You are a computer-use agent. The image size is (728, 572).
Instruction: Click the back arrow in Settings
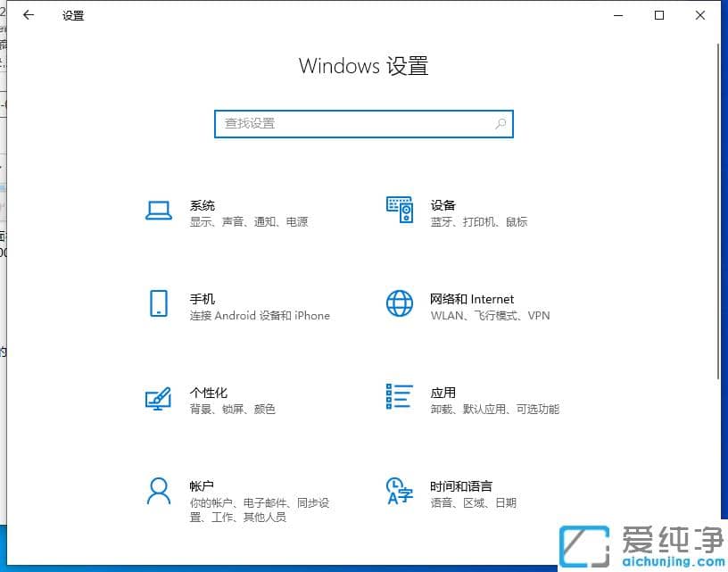pyautogui.click(x=27, y=15)
